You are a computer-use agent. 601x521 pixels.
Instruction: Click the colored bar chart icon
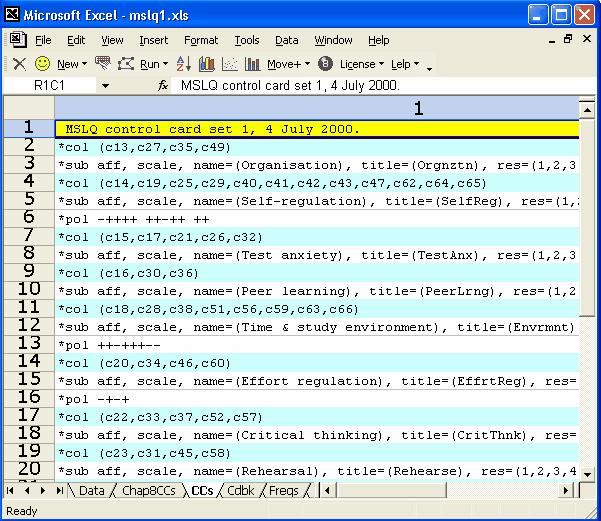pos(207,64)
